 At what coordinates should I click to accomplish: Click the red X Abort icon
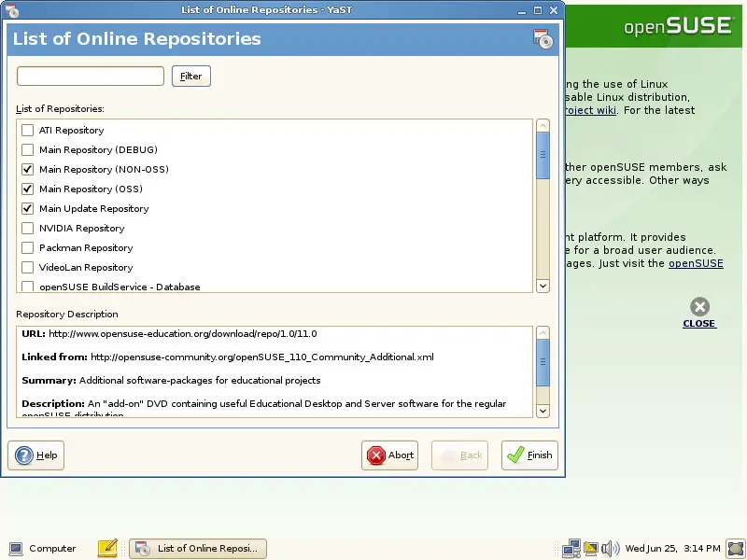coord(376,455)
